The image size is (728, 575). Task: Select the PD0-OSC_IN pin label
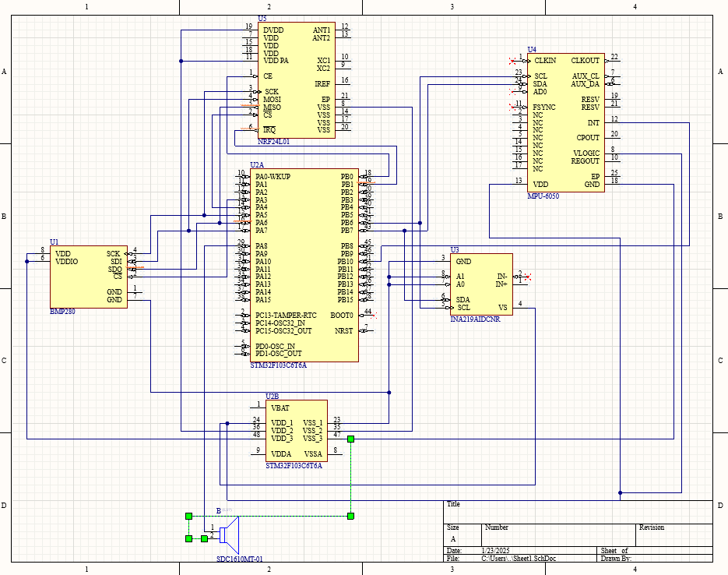coord(276,347)
